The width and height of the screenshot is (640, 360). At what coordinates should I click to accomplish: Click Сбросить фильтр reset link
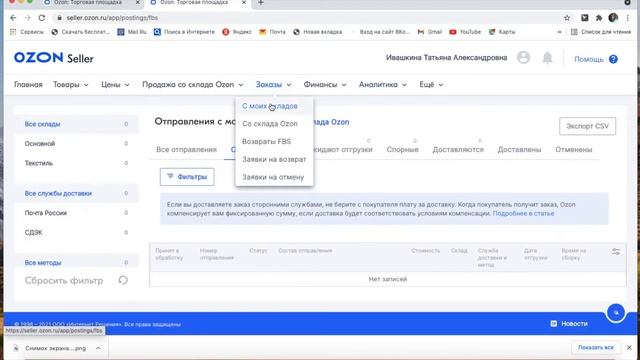click(64, 281)
